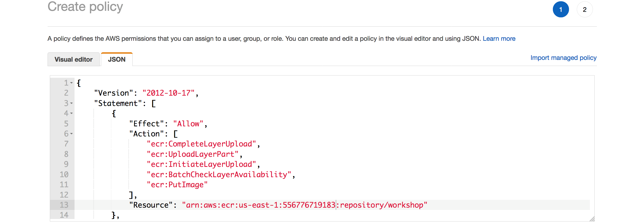
Task: Click "ecr:PutImage" action string
Action: point(177,184)
